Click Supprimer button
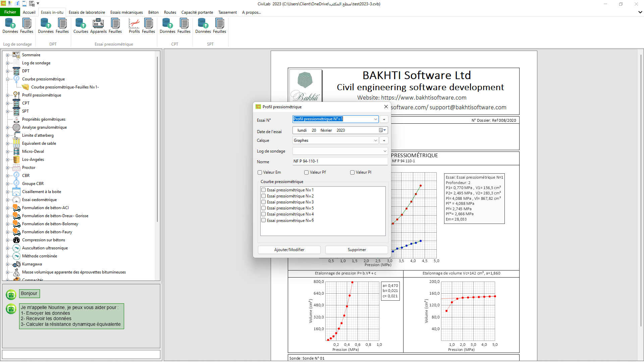This screenshot has width=644, height=362. coord(357,250)
